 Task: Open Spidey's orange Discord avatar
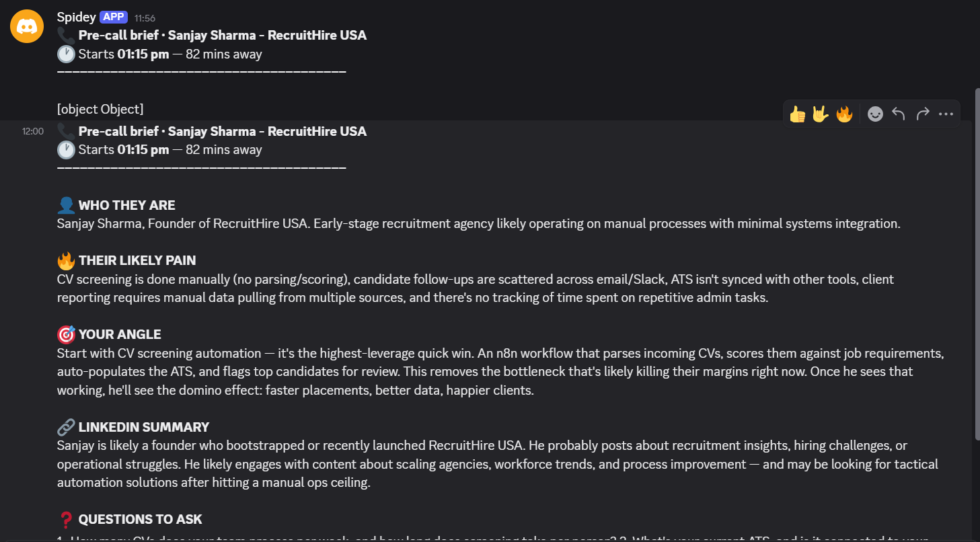[27, 26]
